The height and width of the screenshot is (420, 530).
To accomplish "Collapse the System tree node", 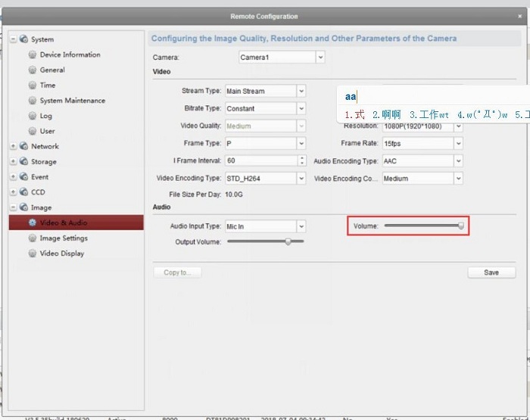I will click(13, 39).
